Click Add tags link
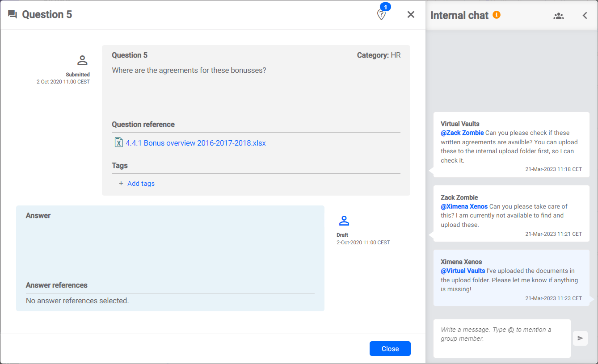 [x=141, y=184]
